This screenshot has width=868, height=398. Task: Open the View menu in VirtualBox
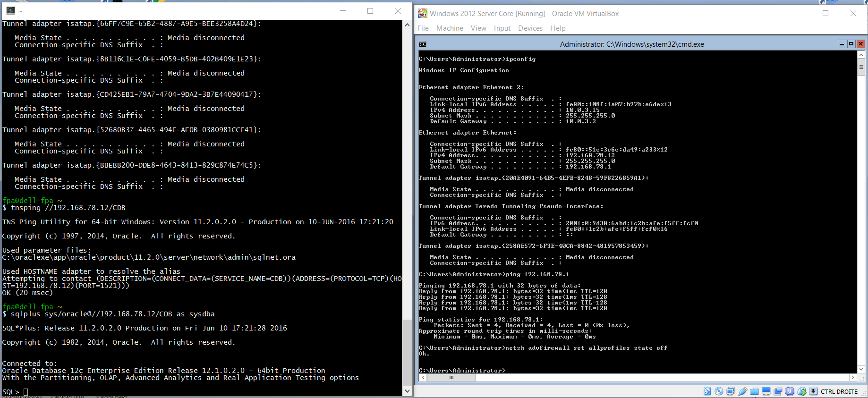pos(478,28)
